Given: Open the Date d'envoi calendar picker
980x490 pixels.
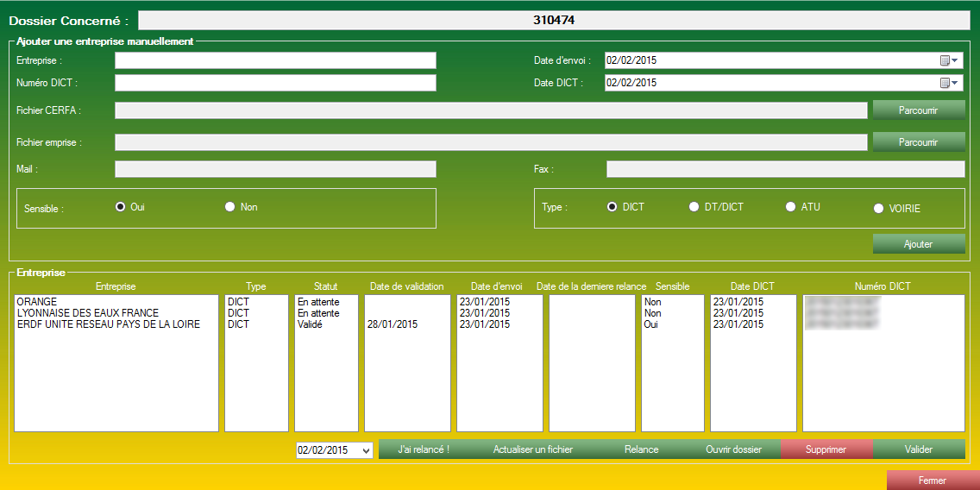Looking at the screenshot, I should point(949,60).
